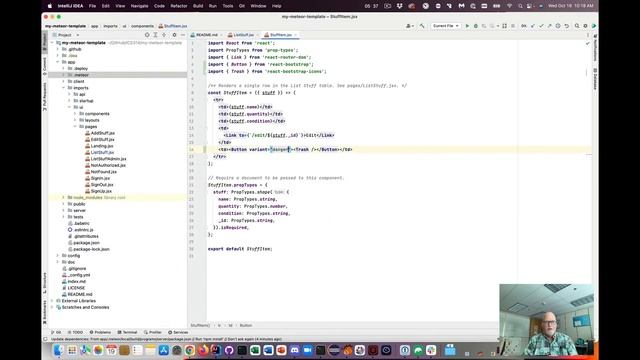
Task: Toggle the Bookmarks side tool button
Action: click(x=44, y=313)
